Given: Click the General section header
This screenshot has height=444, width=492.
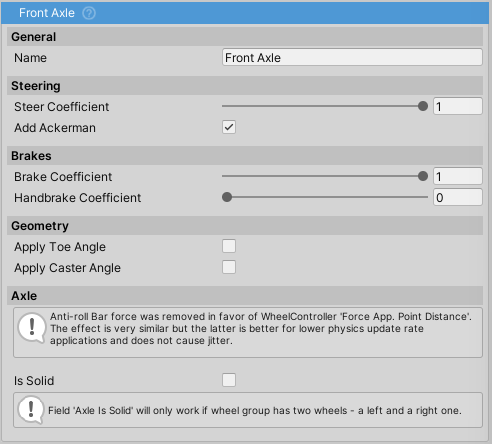Looking at the screenshot, I should (x=245, y=37).
